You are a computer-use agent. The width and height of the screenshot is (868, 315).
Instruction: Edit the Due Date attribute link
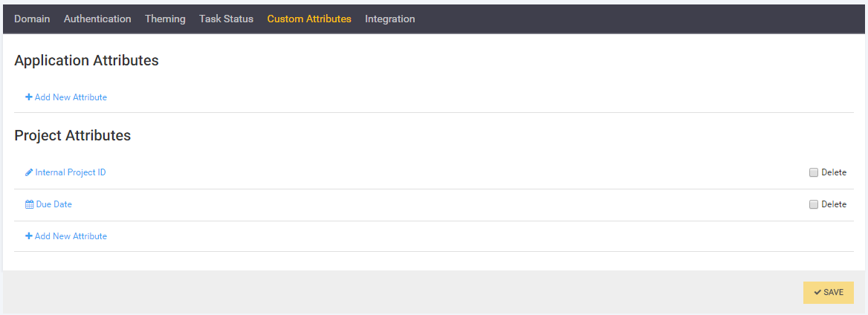pyautogui.click(x=54, y=204)
